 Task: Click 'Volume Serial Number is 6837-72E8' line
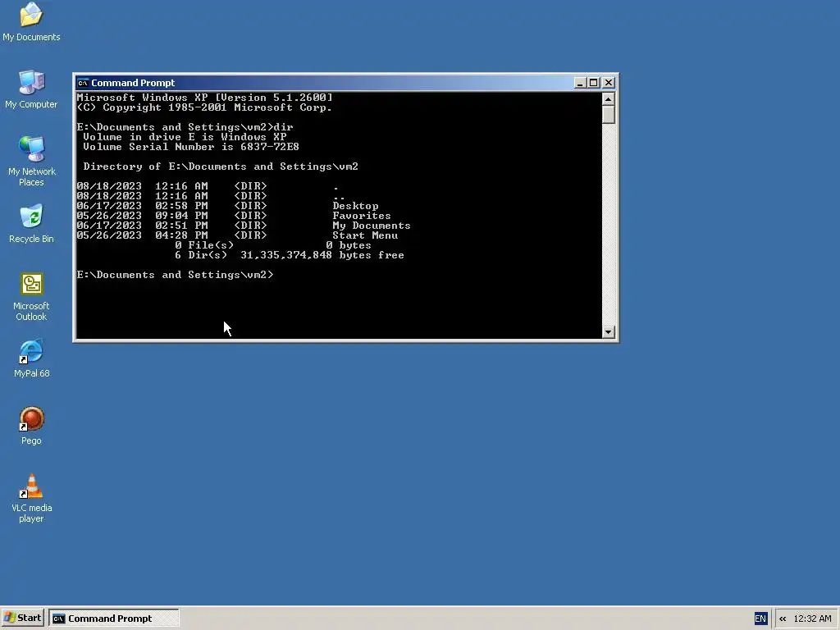click(190, 147)
